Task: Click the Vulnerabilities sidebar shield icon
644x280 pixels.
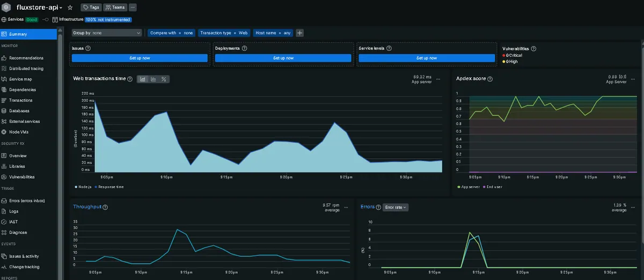Action: pyautogui.click(x=4, y=177)
